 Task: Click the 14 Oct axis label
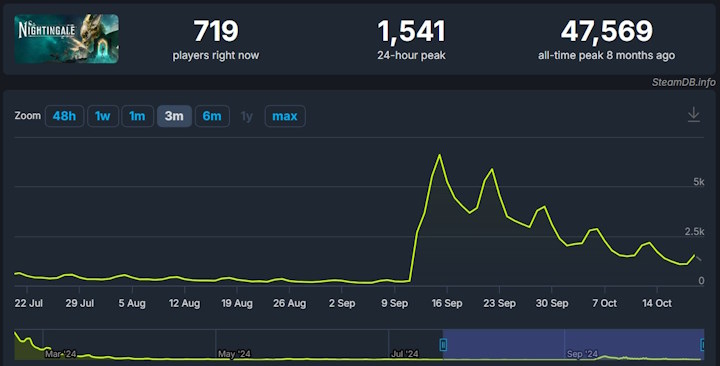pyautogui.click(x=657, y=303)
